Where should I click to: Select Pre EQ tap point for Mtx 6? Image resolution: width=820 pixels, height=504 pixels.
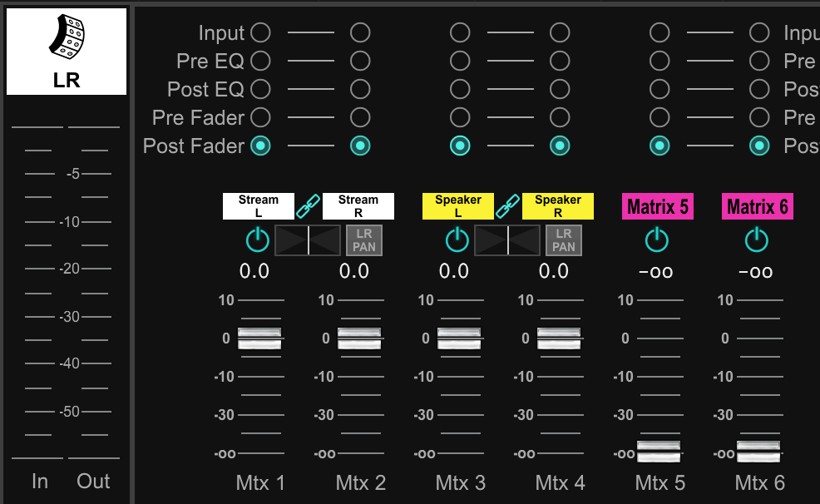[759, 61]
